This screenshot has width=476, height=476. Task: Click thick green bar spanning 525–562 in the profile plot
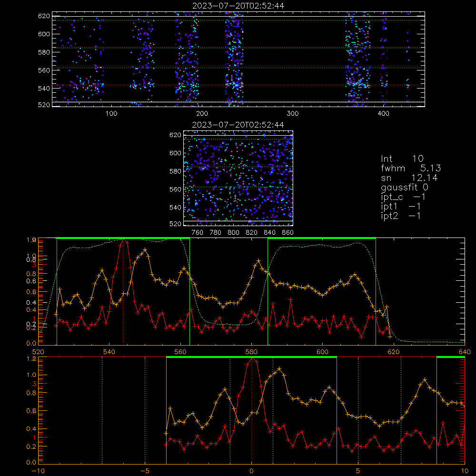tap(123, 238)
